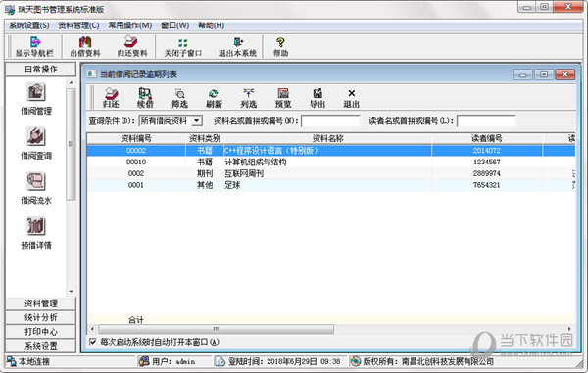
Task: Switch to 资料管理 sidebar group
Action: 41,303
